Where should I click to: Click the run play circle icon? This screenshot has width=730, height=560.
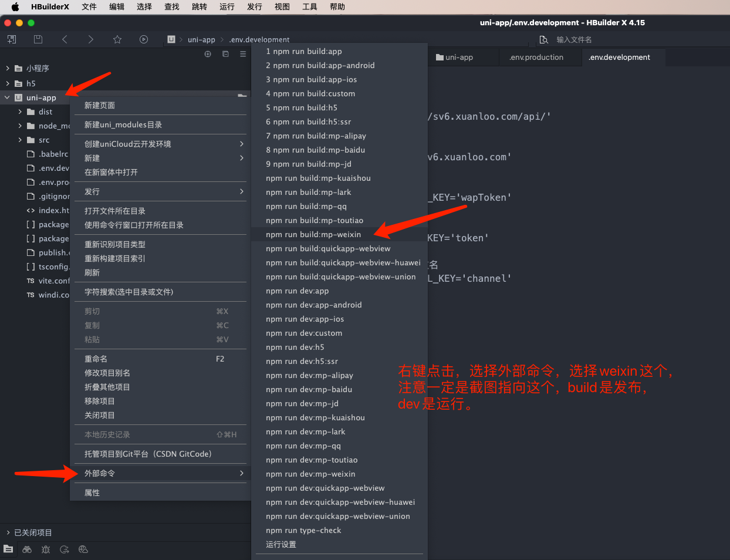(x=144, y=39)
